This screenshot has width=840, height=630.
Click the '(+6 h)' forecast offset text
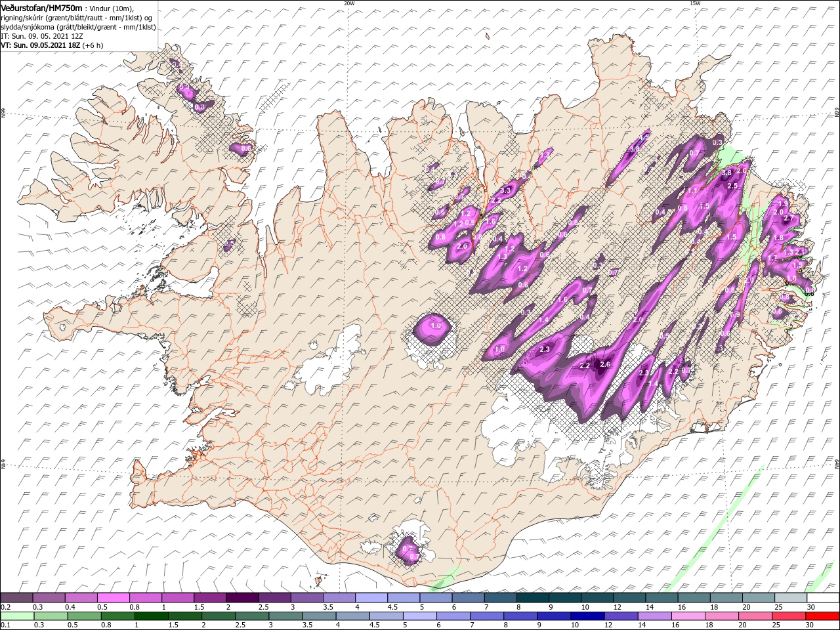93,45
